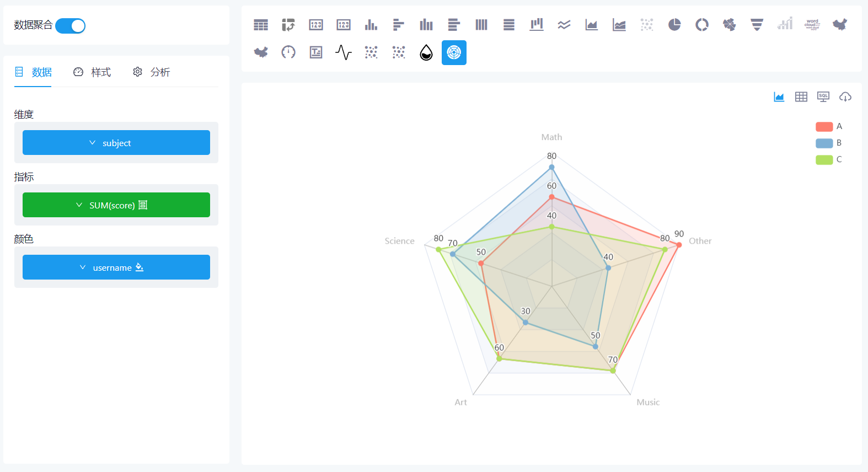Viewport: 868px width, 472px height.
Task: Click the 指标 section label
Action: tap(24, 177)
